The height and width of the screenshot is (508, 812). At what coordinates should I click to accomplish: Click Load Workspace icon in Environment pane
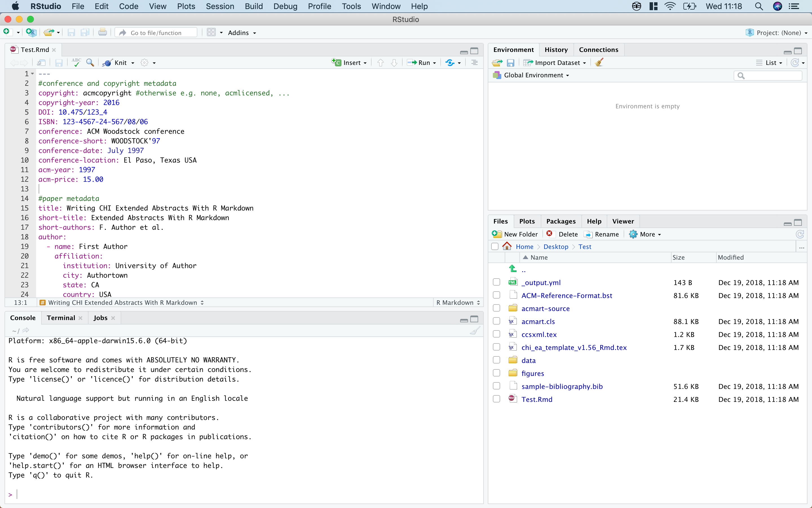[x=497, y=62]
